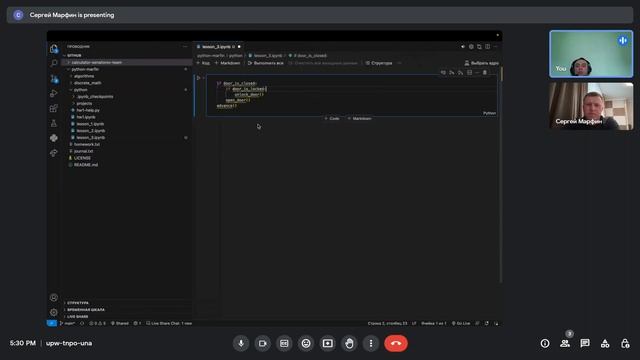
Task: Expand the СТРУКТУРА section
Action: (x=127, y=303)
